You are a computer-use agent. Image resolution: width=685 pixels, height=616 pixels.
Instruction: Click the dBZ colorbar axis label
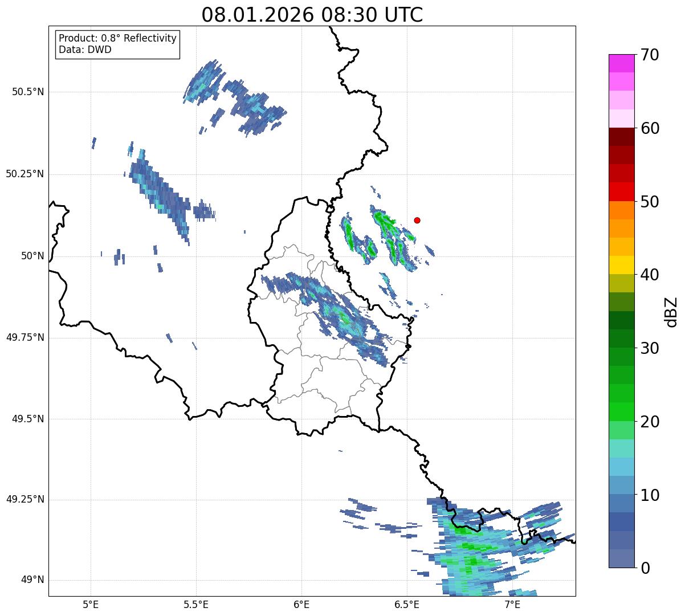[671, 311]
